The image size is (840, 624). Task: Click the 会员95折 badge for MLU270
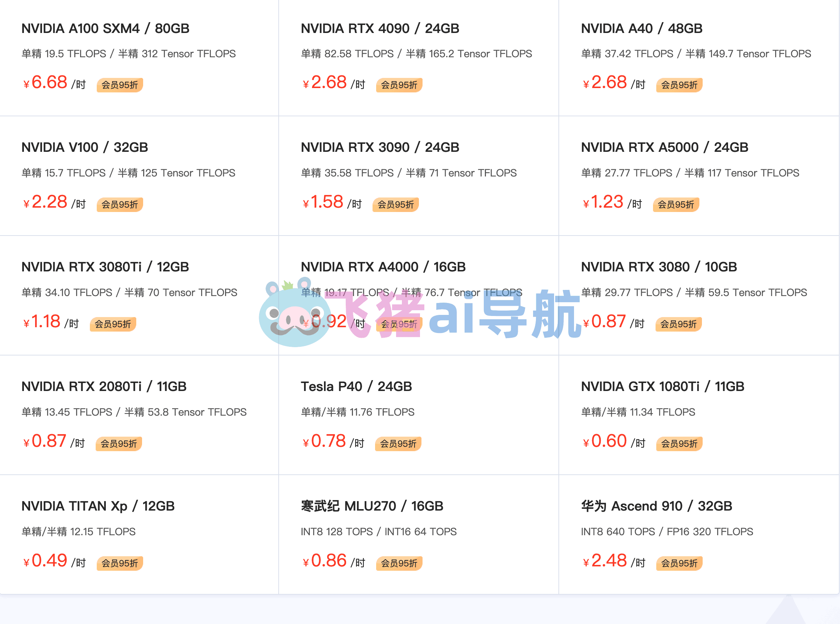tap(399, 563)
